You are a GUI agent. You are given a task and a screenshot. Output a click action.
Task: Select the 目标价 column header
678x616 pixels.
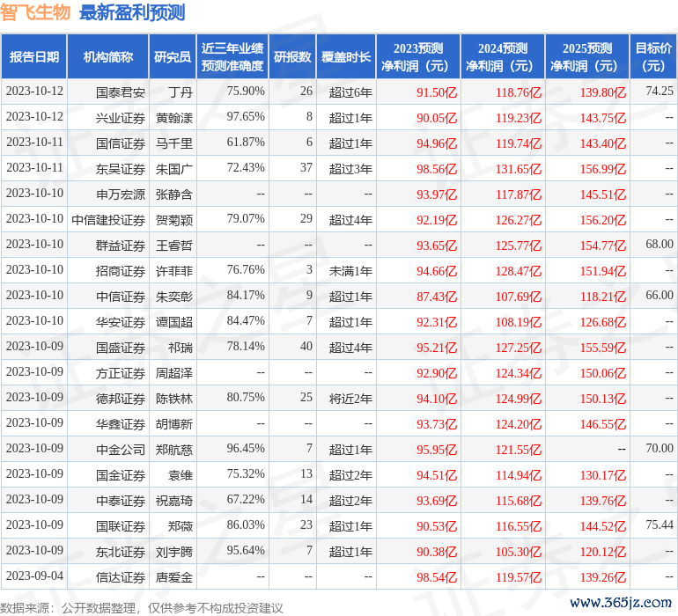[653, 56]
